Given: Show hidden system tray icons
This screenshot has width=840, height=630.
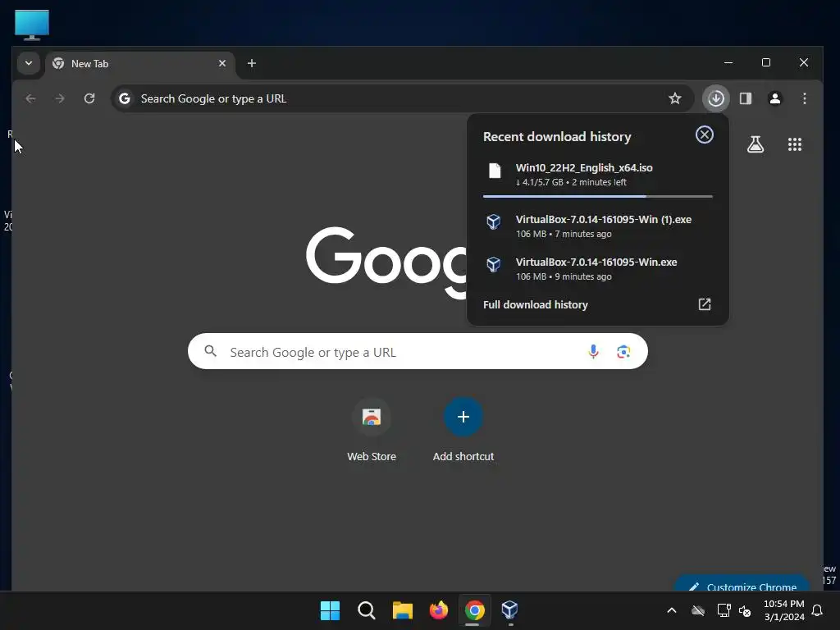Looking at the screenshot, I should (671, 610).
